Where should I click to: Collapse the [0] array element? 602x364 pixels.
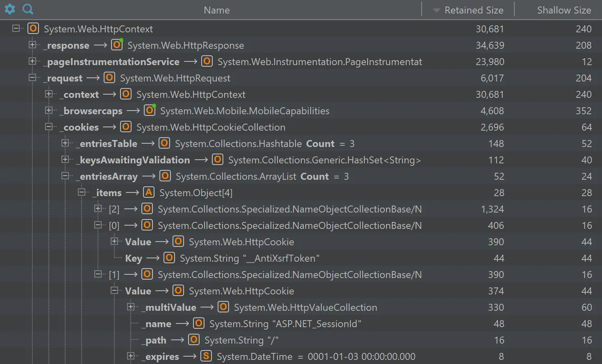point(98,225)
